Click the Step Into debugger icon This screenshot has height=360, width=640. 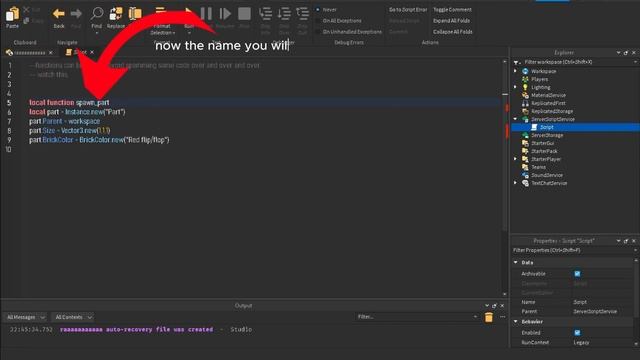coord(265,14)
